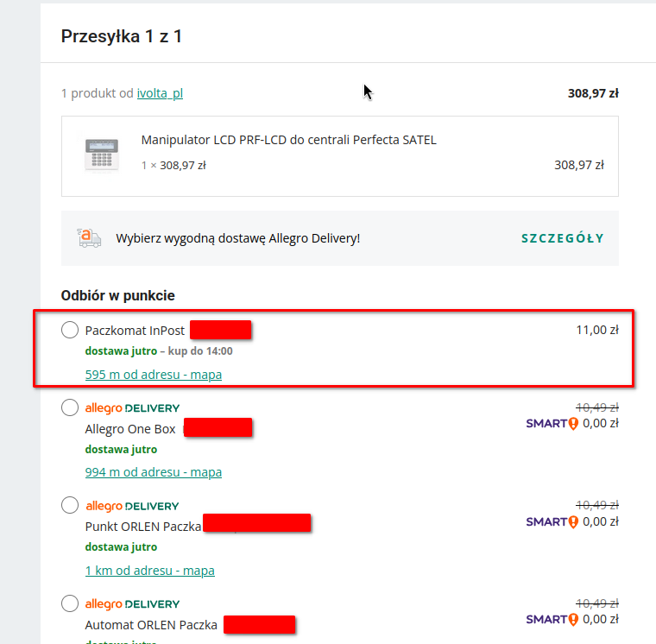The height and width of the screenshot is (644, 656).
Task: Click the 'Punkt ORLEN Paczka' label
Action: pos(143,527)
